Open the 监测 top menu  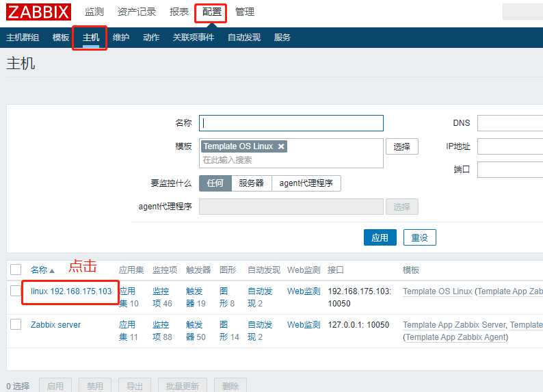pyautogui.click(x=94, y=12)
